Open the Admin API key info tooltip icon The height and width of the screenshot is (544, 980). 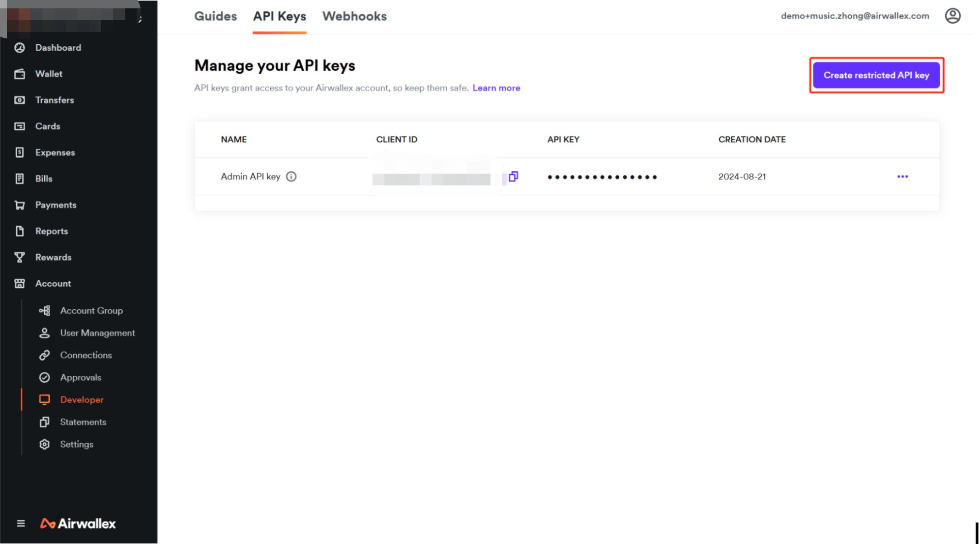click(291, 177)
